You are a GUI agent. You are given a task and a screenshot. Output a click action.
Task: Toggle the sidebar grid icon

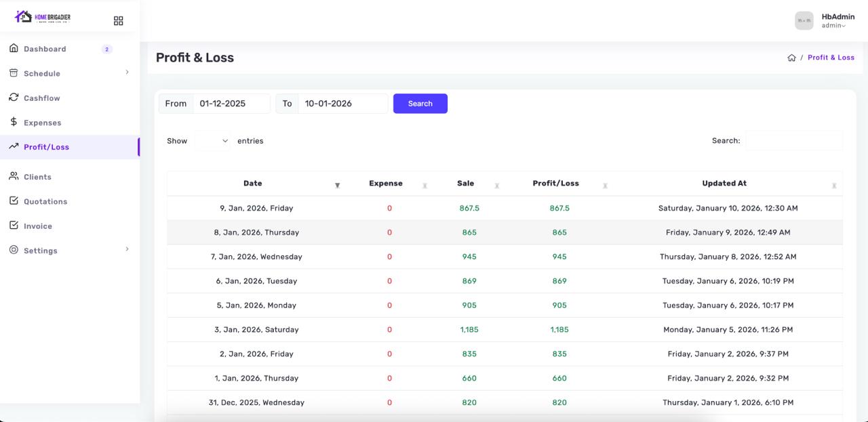[x=119, y=21]
